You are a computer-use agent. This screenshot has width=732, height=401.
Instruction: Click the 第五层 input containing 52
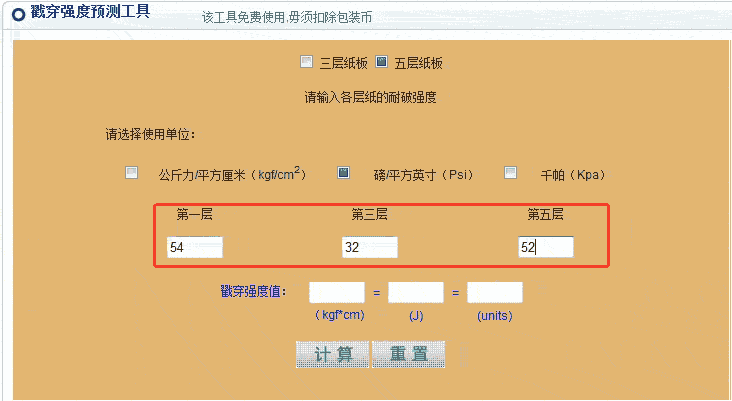tap(545, 247)
